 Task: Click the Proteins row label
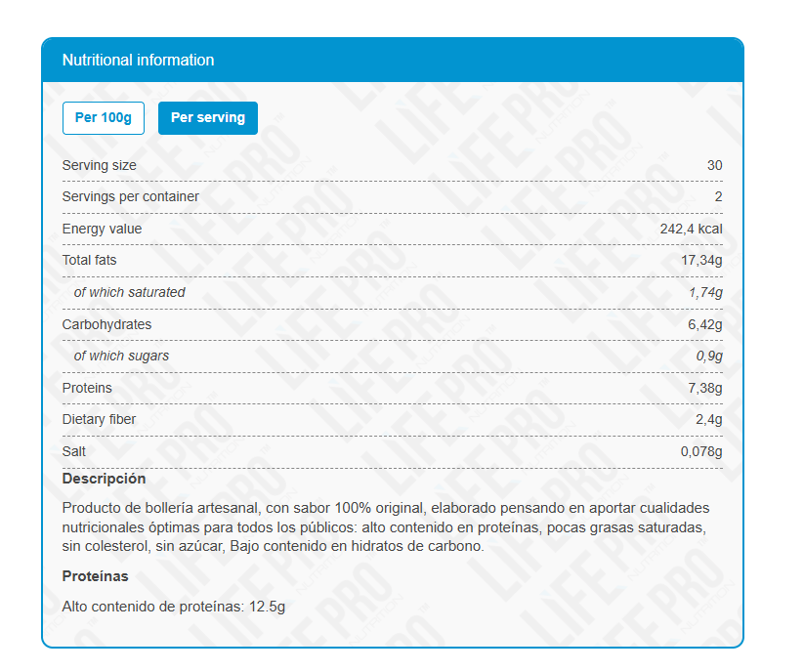pyautogui.click(x=87, y=388)
